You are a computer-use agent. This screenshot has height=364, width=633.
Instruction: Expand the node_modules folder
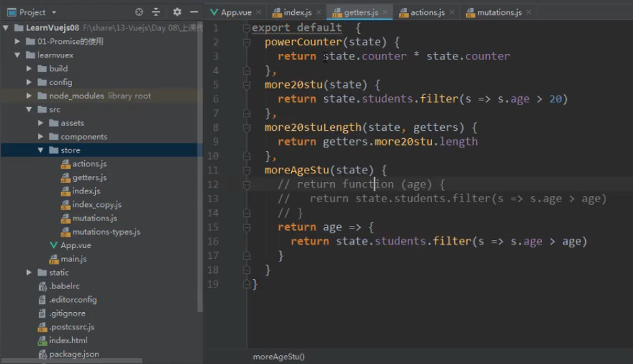coord(29,96)
